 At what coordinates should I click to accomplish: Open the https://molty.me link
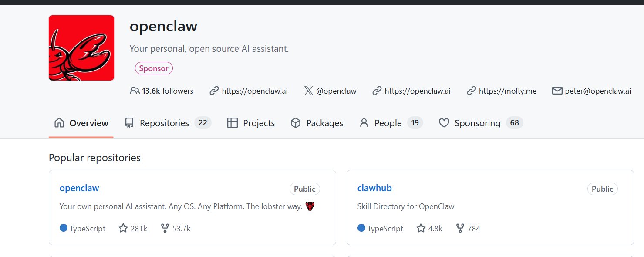point(507,91)
